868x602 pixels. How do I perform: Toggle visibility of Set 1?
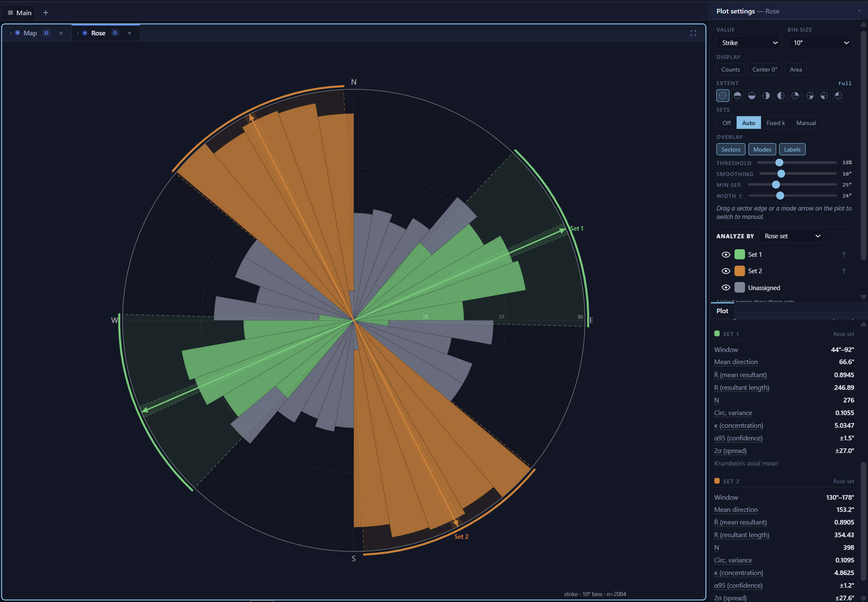726,254
